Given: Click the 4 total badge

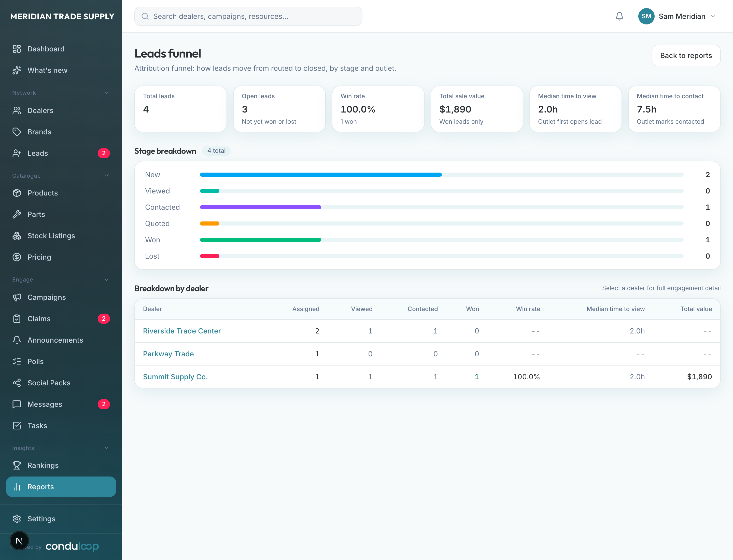Looking at the screenshot, I should 216,151.
